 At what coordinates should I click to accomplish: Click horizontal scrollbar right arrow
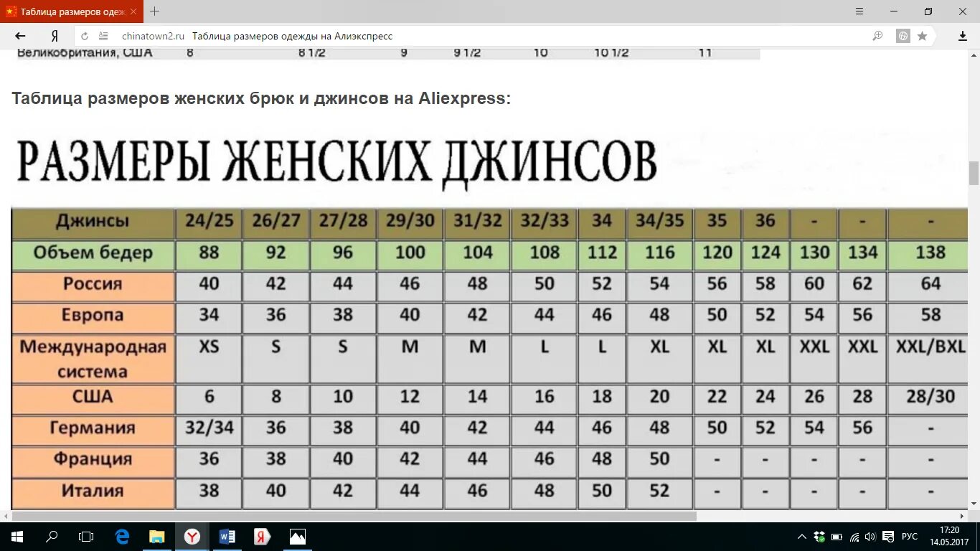[962, 516]
